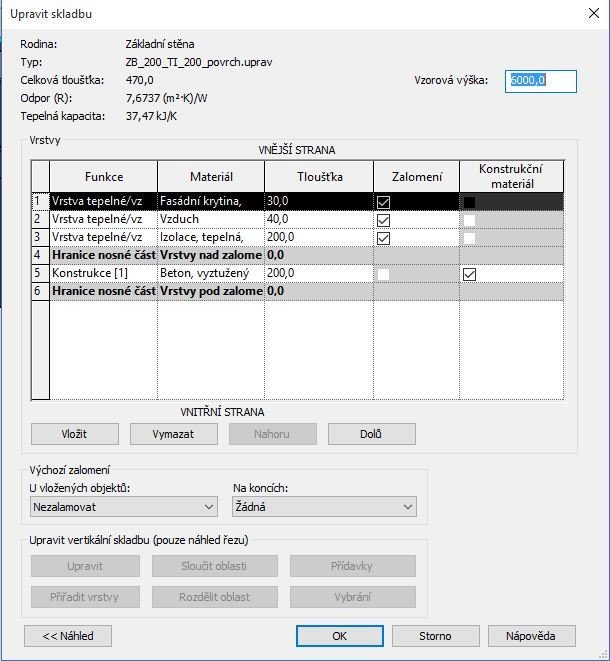Toggle Konstrukční materiál checkbox in row 1

pyautogui.click(x=469, y=202)
